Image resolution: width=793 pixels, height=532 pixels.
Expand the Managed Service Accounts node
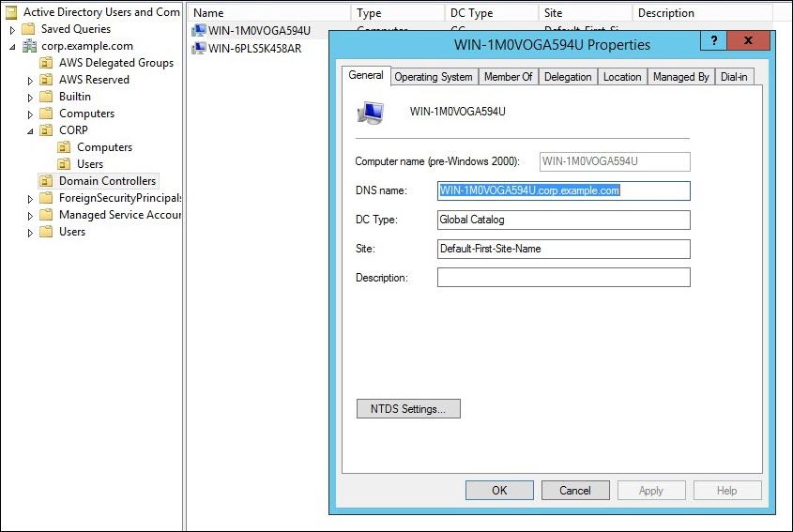point(30,216)
